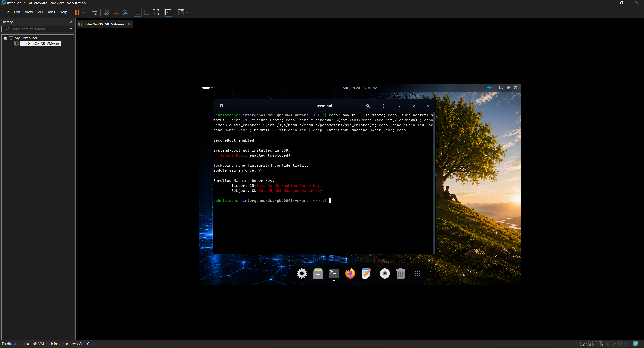
Task: Click the orange Suspend VM pause button
Action: pyautogui.click(x=77, y=12)
